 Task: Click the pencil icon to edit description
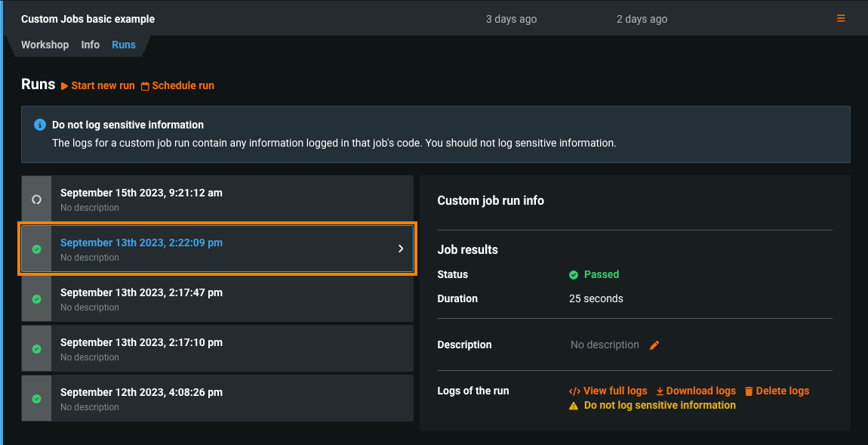click(x=654, y=345)
